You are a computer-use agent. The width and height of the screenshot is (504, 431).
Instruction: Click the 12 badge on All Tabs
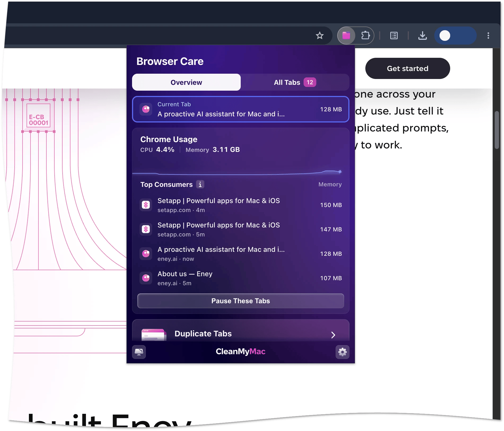pos(310,82)
